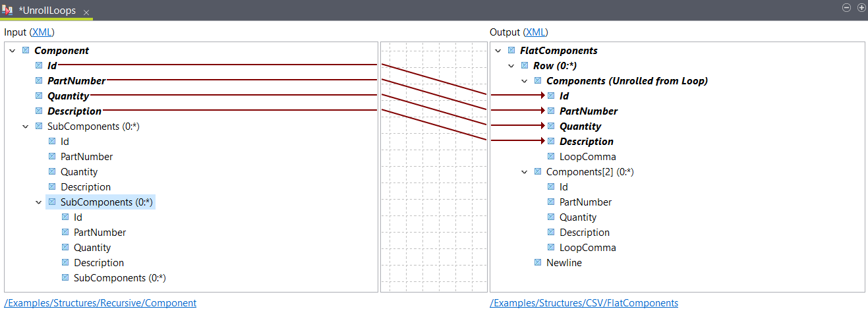Viewport: 868px width, 309px height.
Task: Switch to the UnrollLoops tab
Action: tap(47, 11)
